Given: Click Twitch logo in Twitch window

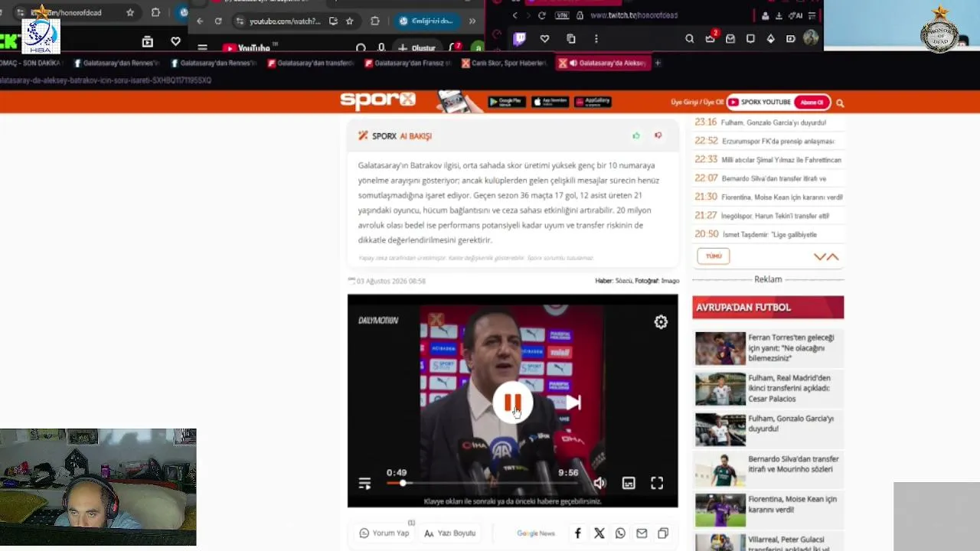Looking at the screenshot, I should tap(518, 38).
